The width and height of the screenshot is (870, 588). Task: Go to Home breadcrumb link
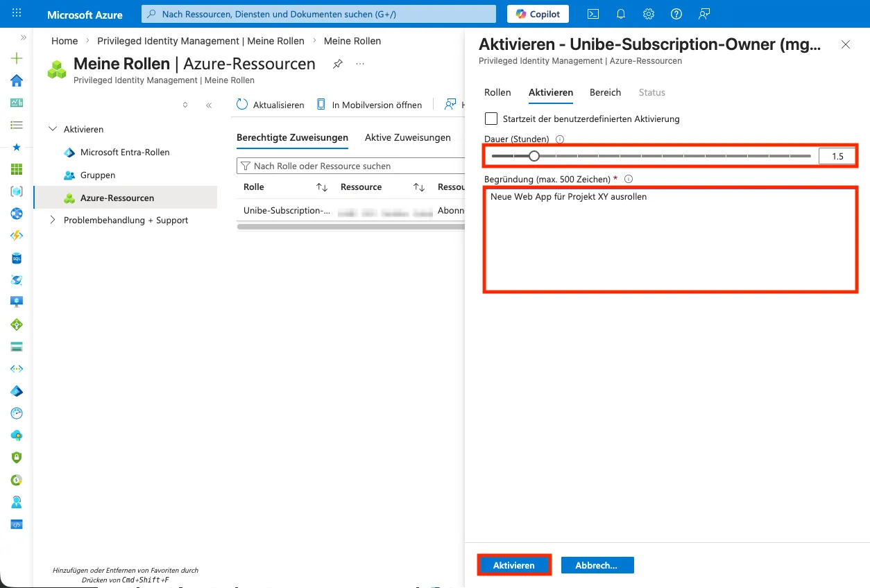[65, 41]
